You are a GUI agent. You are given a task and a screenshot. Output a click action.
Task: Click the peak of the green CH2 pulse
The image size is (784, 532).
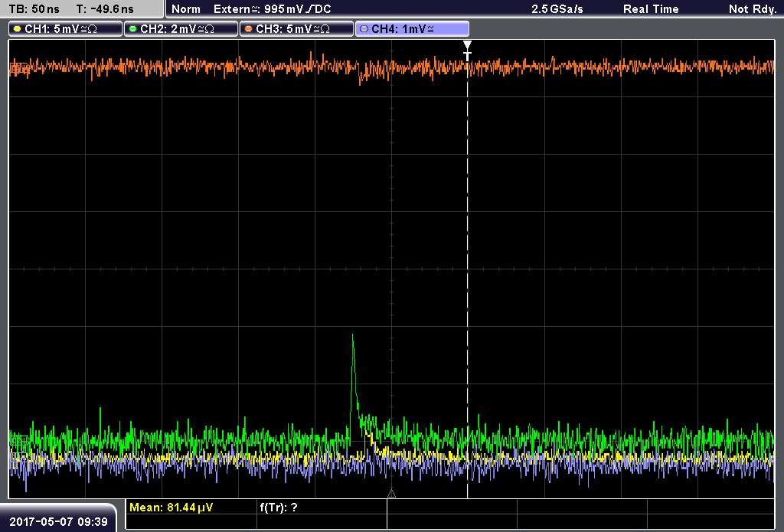[352, 335]
